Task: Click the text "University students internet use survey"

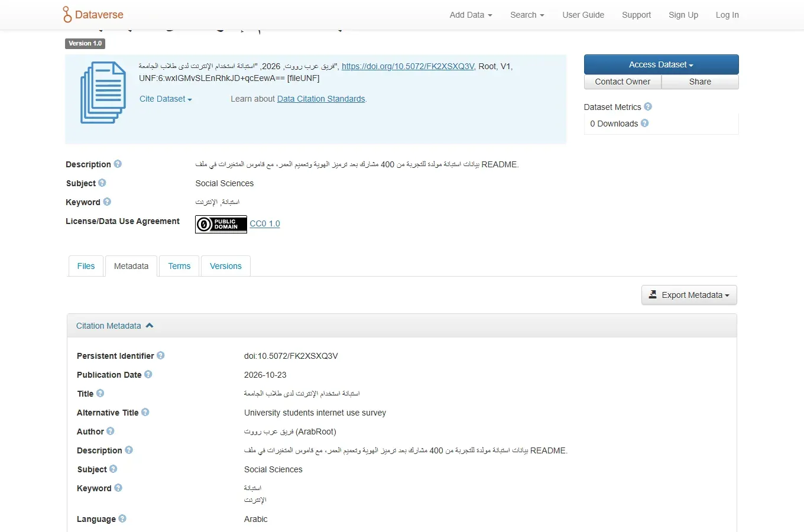Action: 315,413
